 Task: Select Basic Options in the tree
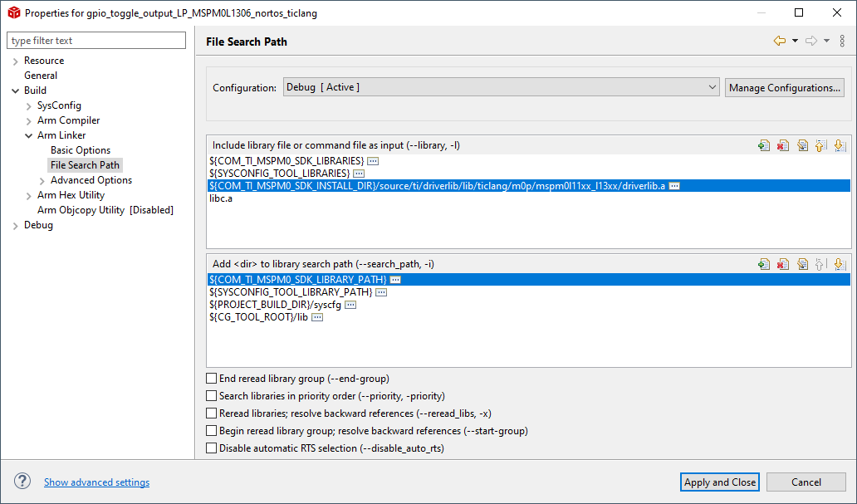81,150
